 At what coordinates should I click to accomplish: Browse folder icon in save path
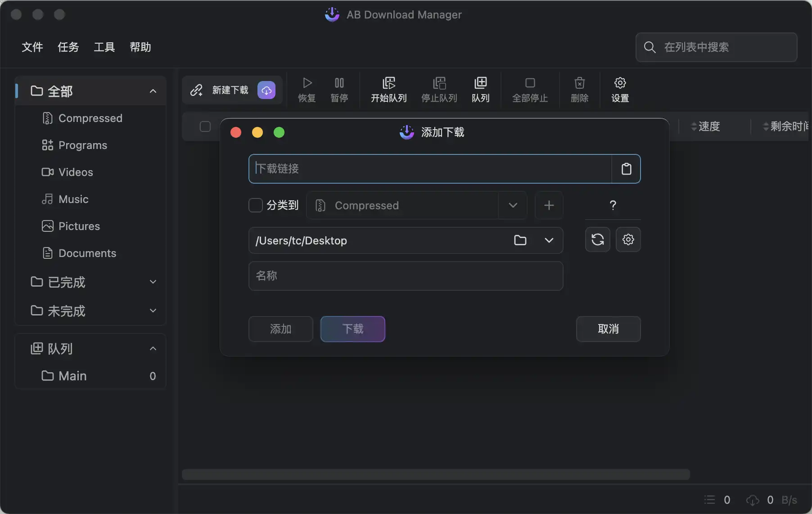point(520,240)
